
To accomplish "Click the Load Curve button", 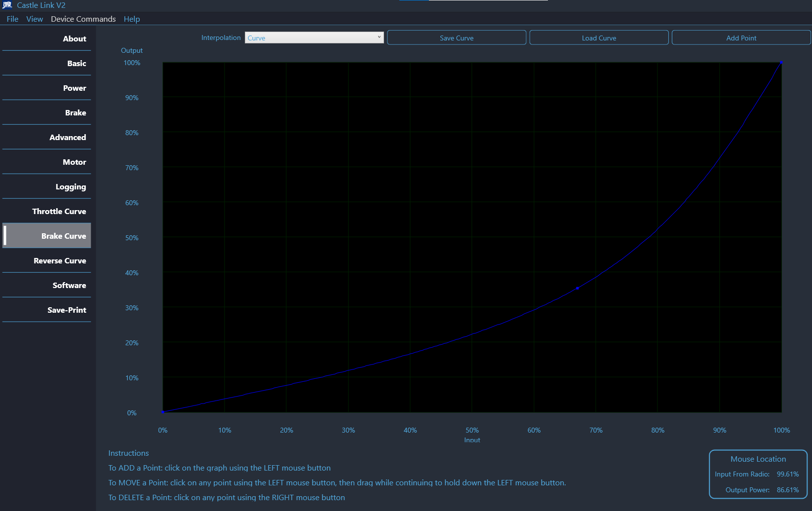I will point(599,37).
